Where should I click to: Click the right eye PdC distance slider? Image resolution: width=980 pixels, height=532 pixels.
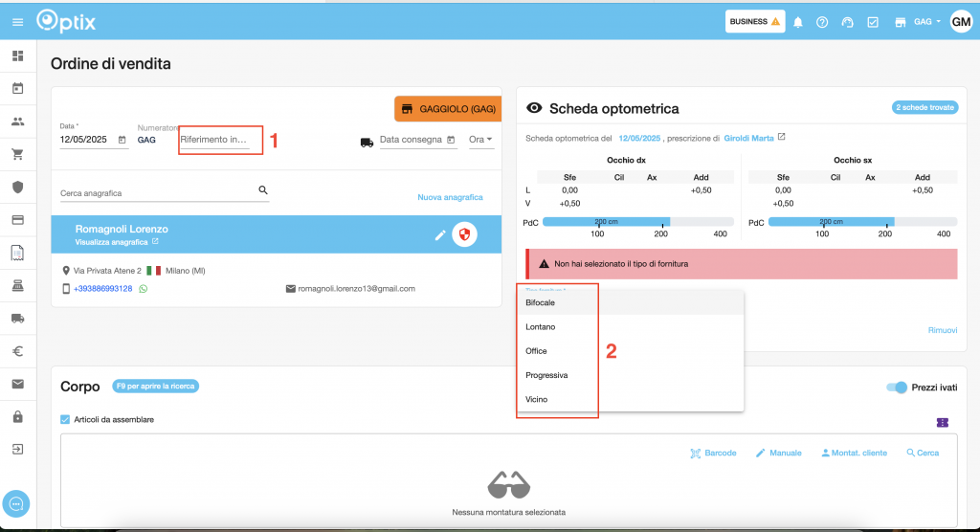(636, 222)
